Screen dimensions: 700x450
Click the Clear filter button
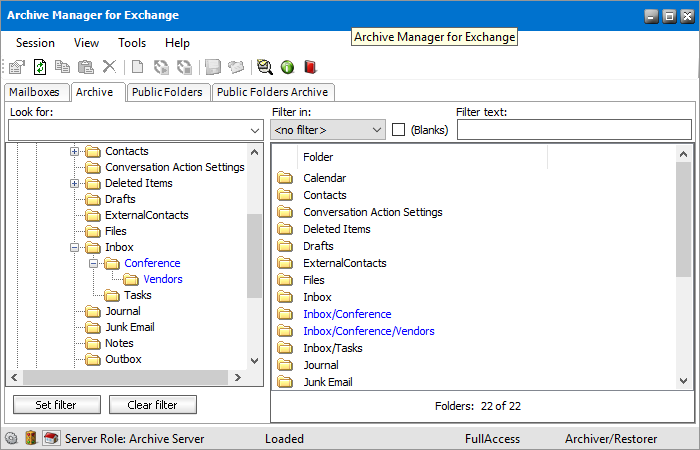click(x=153, y=404)
